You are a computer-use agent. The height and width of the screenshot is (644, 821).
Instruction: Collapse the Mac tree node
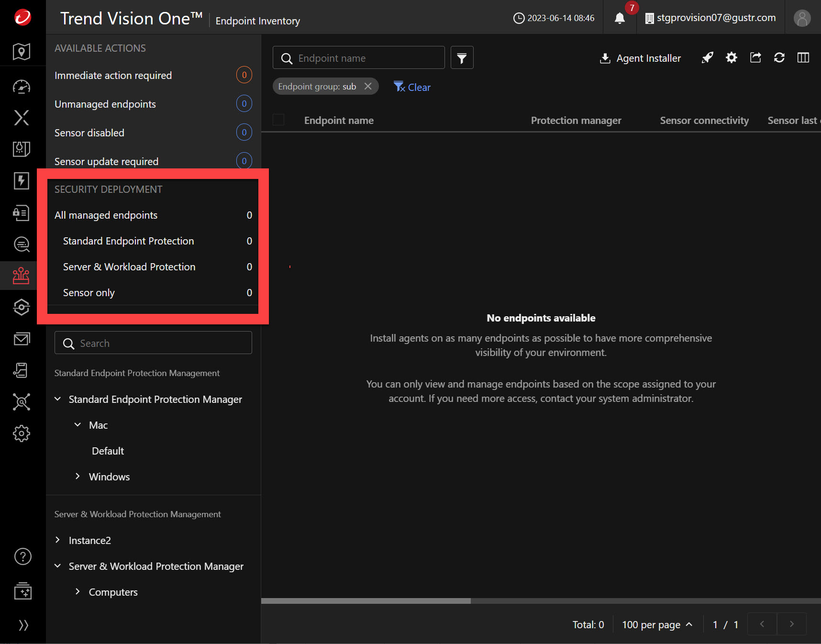click(x=78, y=425)
